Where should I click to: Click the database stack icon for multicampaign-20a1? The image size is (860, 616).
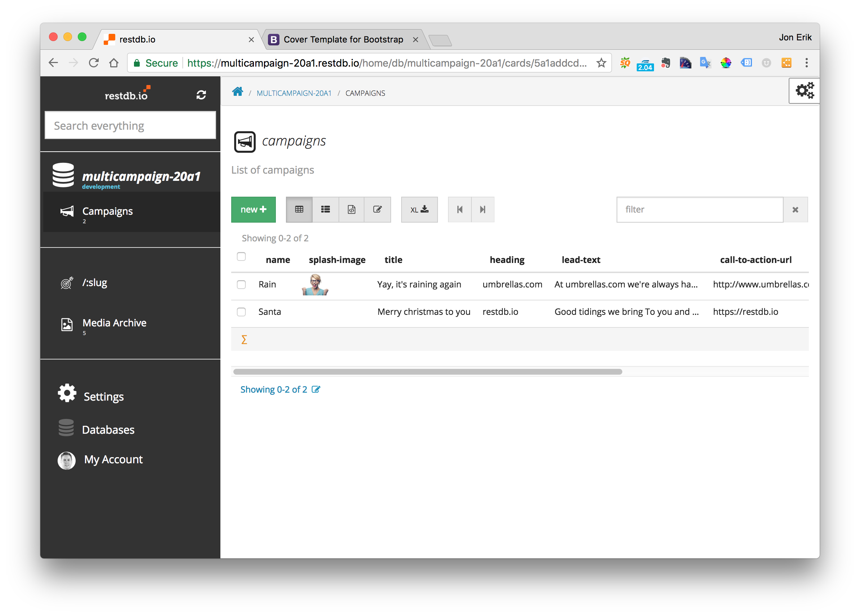(x=63, y=175)
